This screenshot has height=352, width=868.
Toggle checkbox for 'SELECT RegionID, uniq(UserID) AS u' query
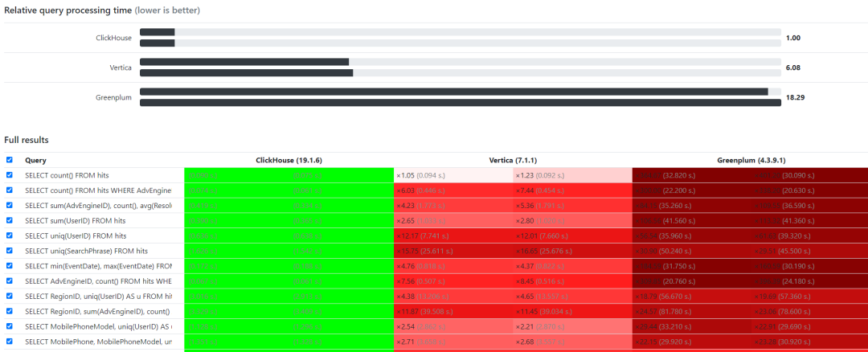9,296
